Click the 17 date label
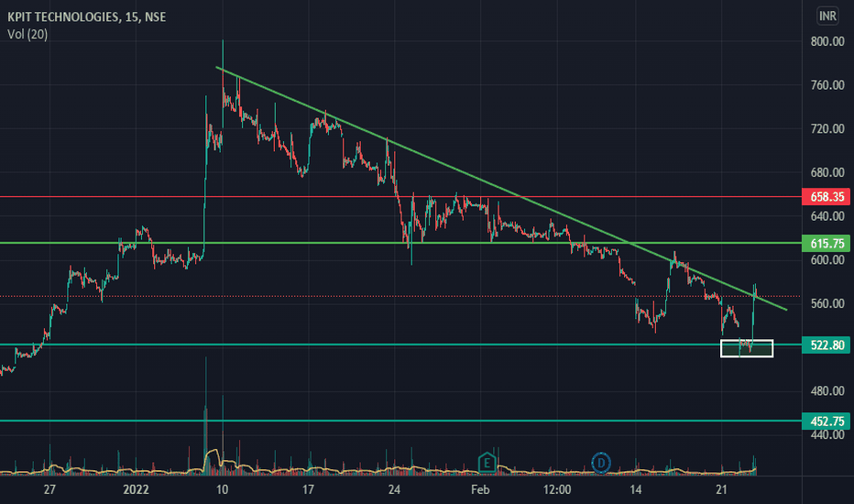Viewport: 854px width, 504px height. pyautogui.click(x=308, y=489)
